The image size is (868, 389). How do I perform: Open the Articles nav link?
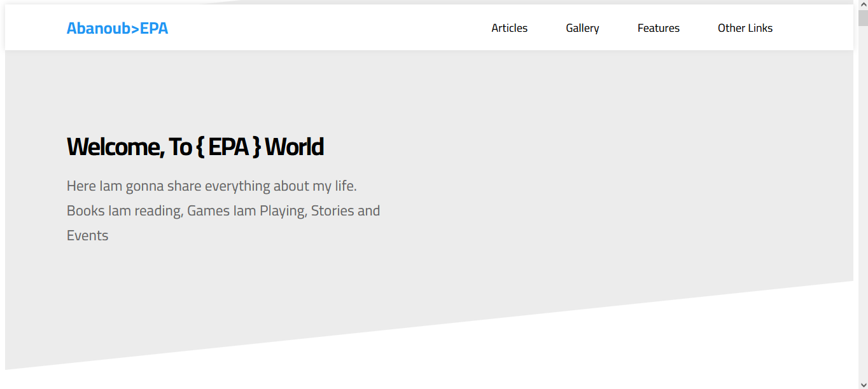click(x=509, y=28)
